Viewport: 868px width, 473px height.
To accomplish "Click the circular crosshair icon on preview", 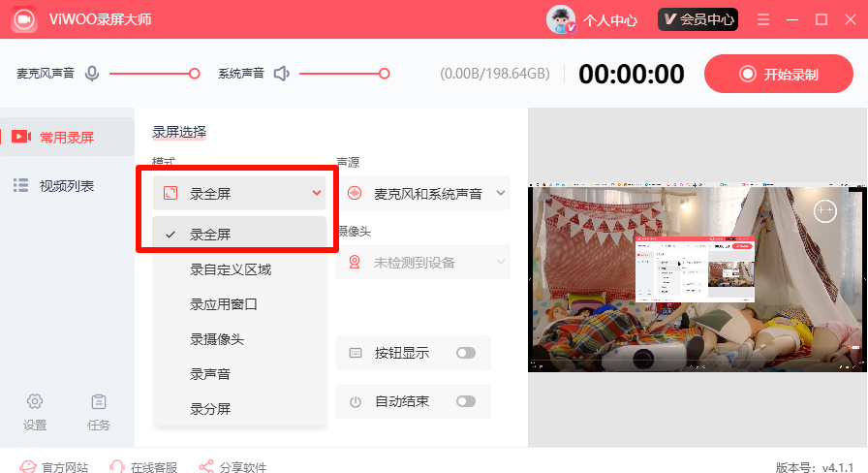I will [x=824, y=210].
